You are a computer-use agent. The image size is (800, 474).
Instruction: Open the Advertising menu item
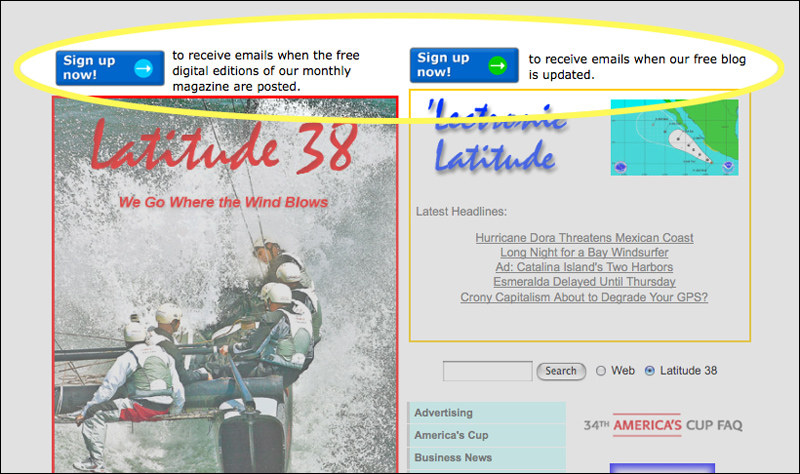(x=487, y=413)
